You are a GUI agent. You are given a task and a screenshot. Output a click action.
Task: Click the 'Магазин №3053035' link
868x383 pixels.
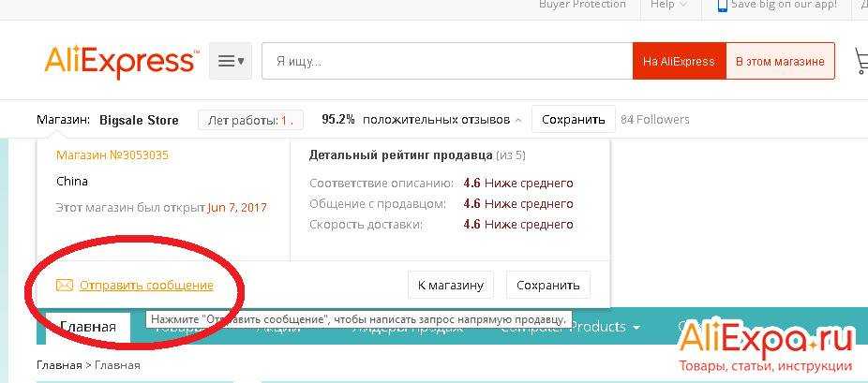coord(112,155)
